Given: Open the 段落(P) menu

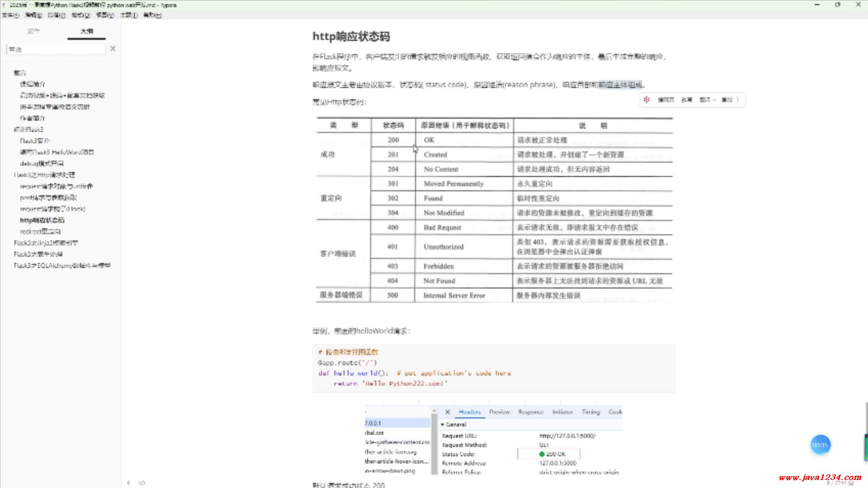Looking at the screenshot, I should [57, 15].
